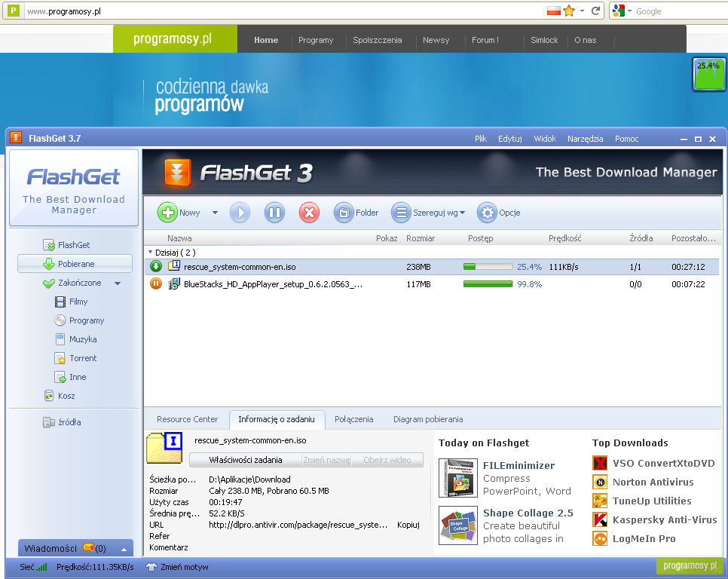728x579 pixels.
Task: Click the LogMeIn Pro icon
Action: [600, 538]
